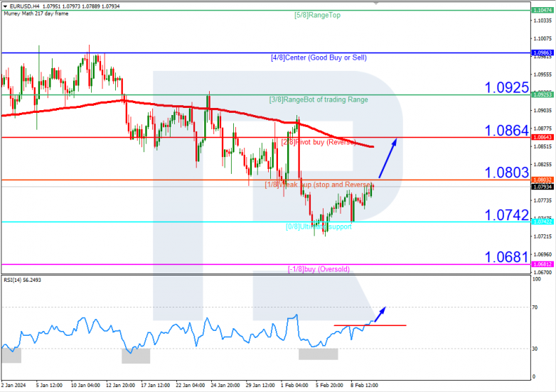Click the orange 1.08032 price tag on axis
The height and width of the screenshot is (392, 556).
point(542,180)
